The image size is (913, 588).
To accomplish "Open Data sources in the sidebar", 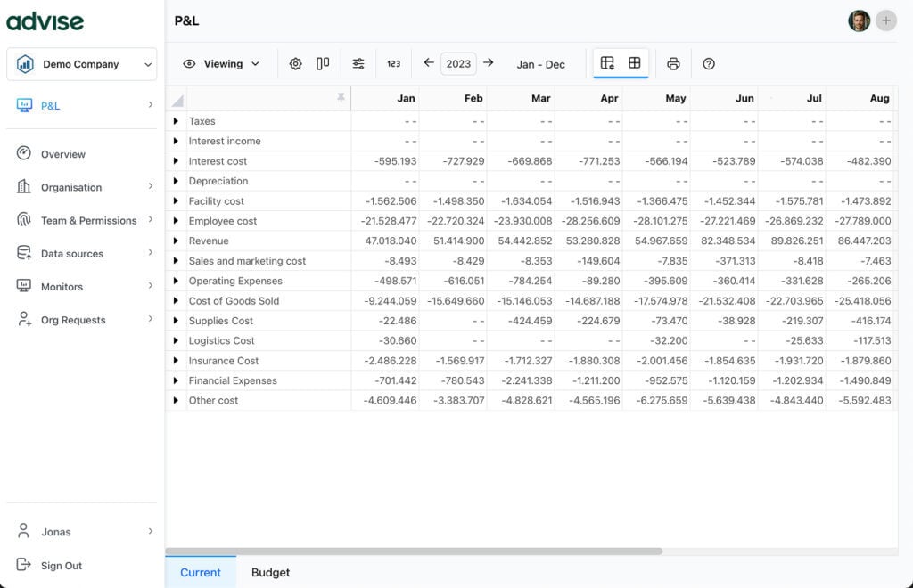I will click(x=72, y=254).
